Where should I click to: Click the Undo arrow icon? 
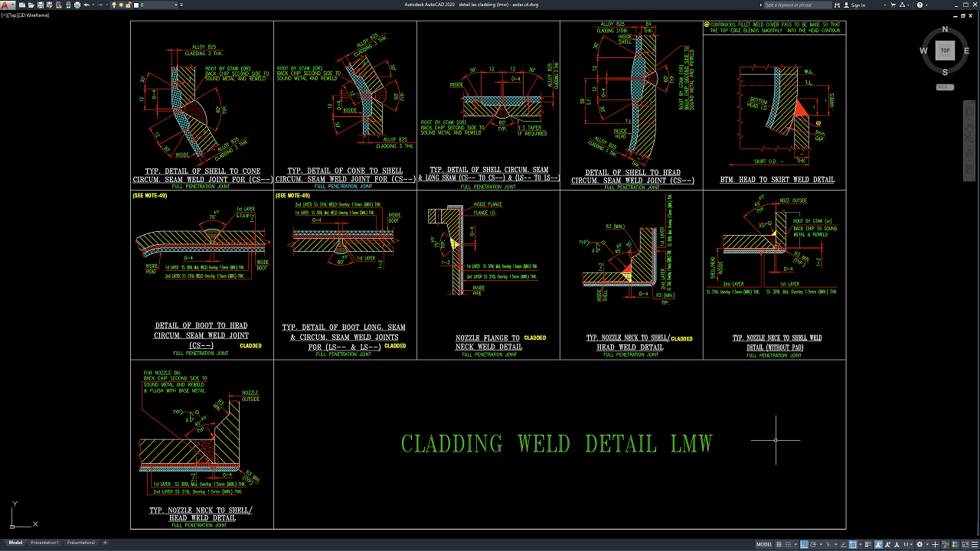87,5
